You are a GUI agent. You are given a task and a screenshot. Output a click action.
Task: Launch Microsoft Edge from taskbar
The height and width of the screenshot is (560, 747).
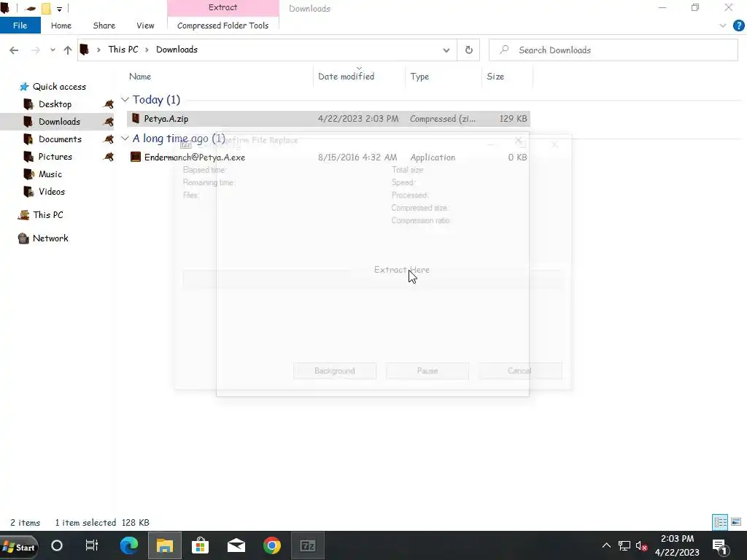click(x=128, y=545)
